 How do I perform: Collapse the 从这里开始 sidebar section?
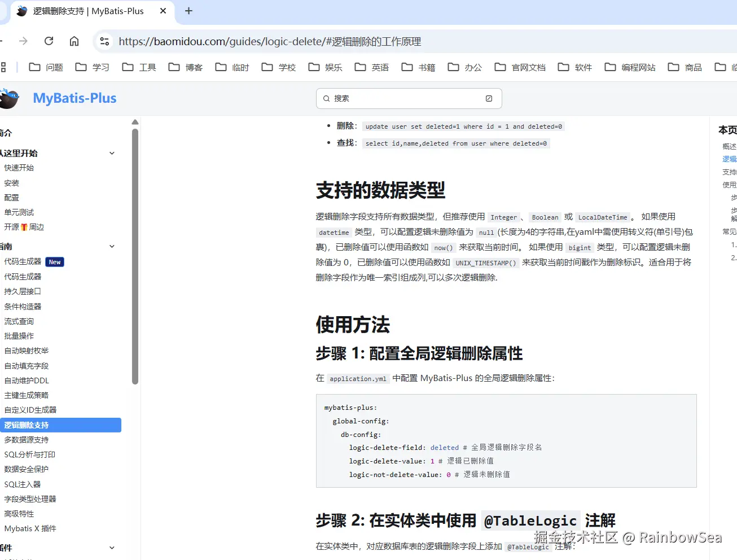coord(112,153)
